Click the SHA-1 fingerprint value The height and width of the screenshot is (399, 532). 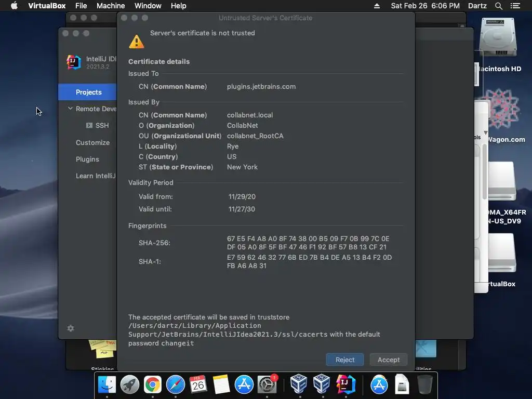(x=310, y=262)
